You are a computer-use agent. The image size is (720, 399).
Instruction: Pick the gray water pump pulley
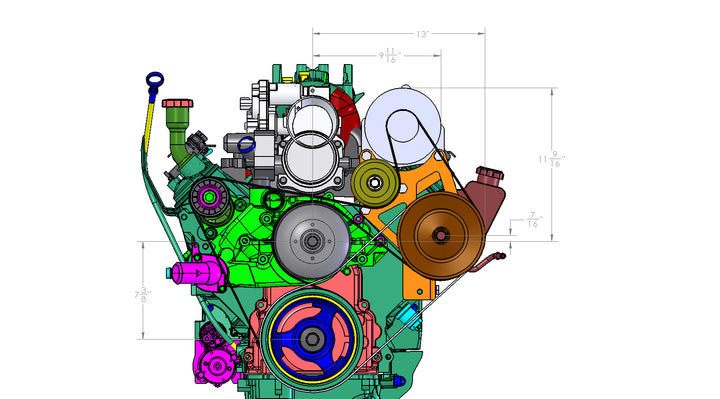pyautogui.click(x=312, y=241)
